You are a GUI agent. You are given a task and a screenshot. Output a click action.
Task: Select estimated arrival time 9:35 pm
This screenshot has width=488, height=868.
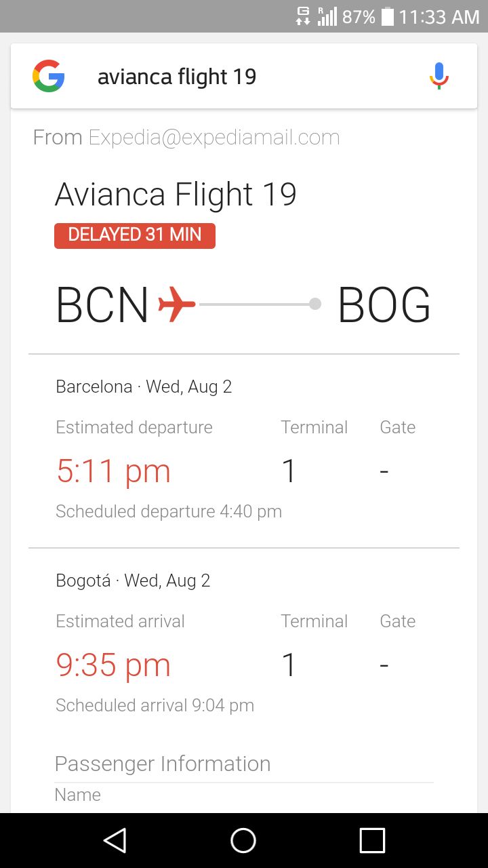[x=113, y=665]
